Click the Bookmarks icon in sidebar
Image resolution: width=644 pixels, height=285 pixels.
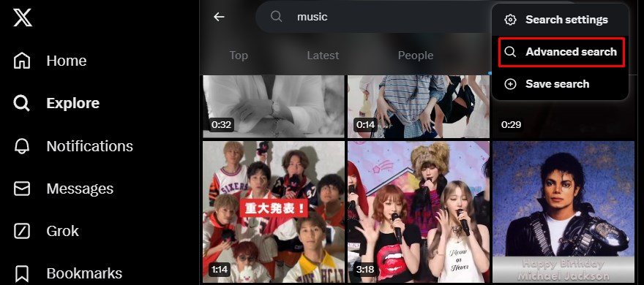22,273
